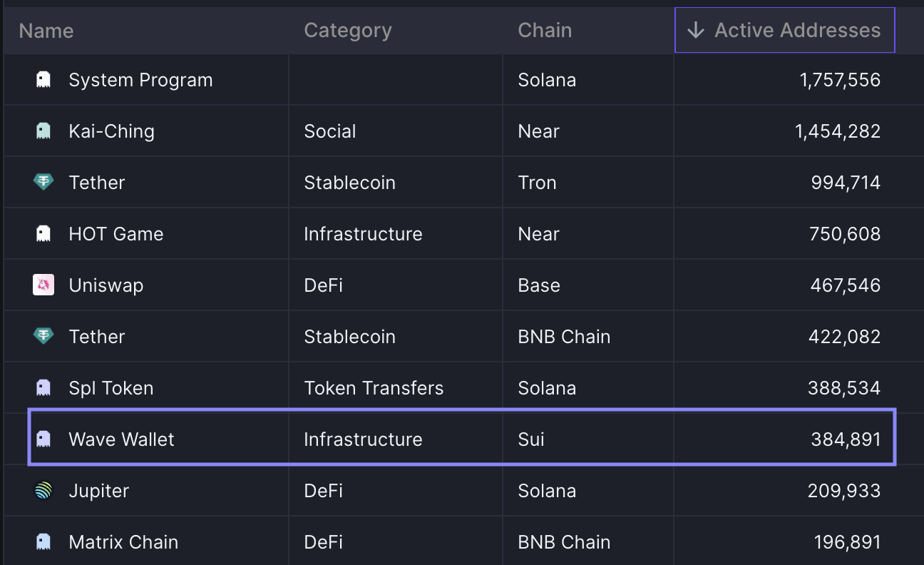The height and width of the screenshot is (565, 924).
Task: Click the Tether icon in the Tron row
Action: point(43,183)
